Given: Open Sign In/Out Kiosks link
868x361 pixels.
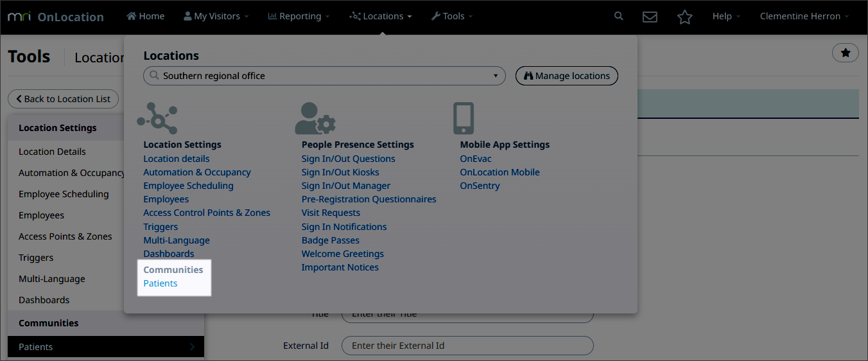Looking at the screenshot, I should click(x=340, y=172).
